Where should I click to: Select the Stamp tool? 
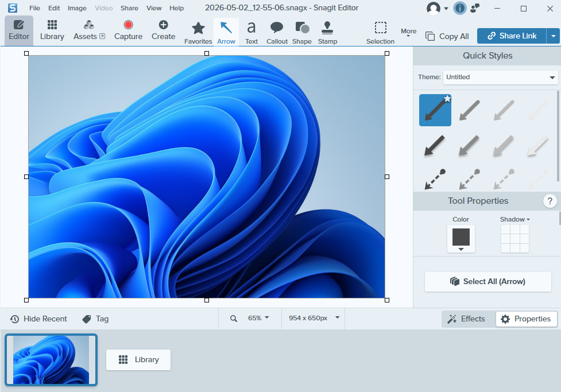(327, 33)
